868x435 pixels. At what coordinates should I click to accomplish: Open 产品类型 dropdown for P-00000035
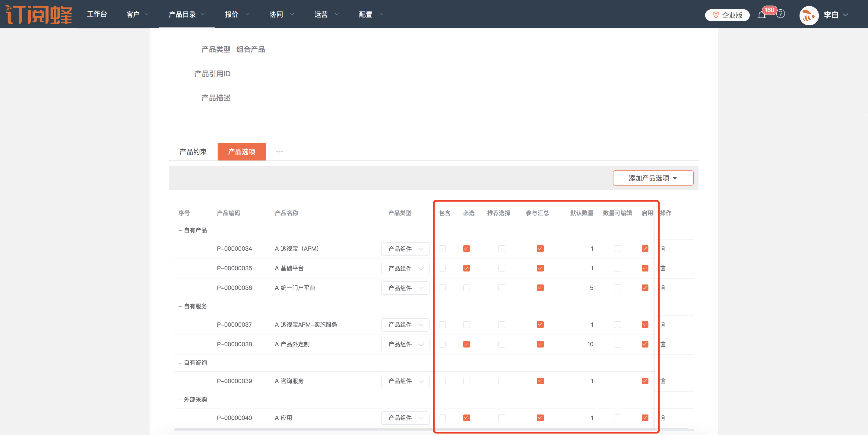[405, 268]
